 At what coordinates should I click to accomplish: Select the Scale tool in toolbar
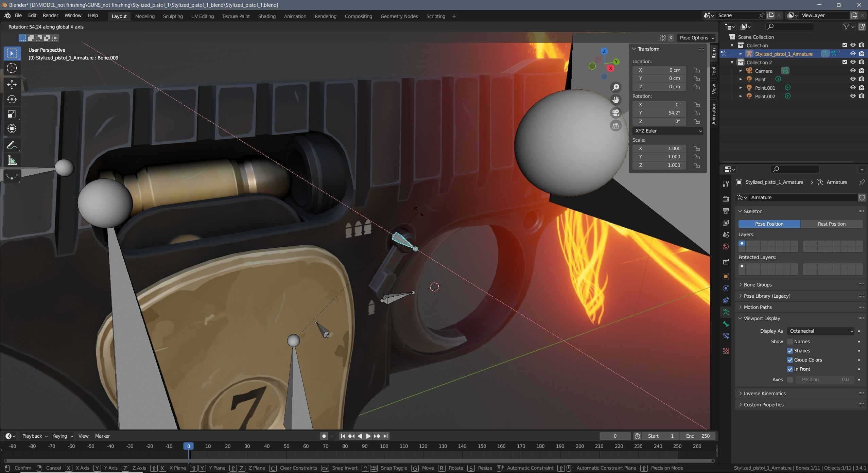(12, 114)
